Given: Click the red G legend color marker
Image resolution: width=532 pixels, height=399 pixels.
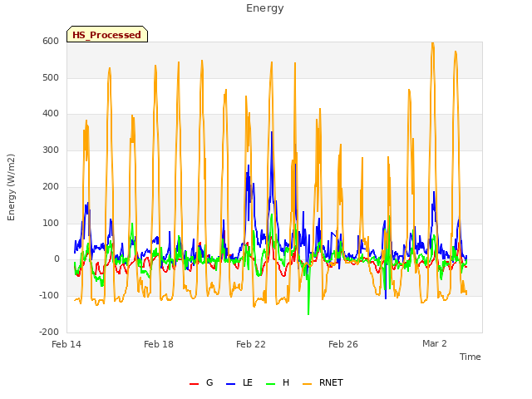Looking at the screenshot, I should coord(194,384).
